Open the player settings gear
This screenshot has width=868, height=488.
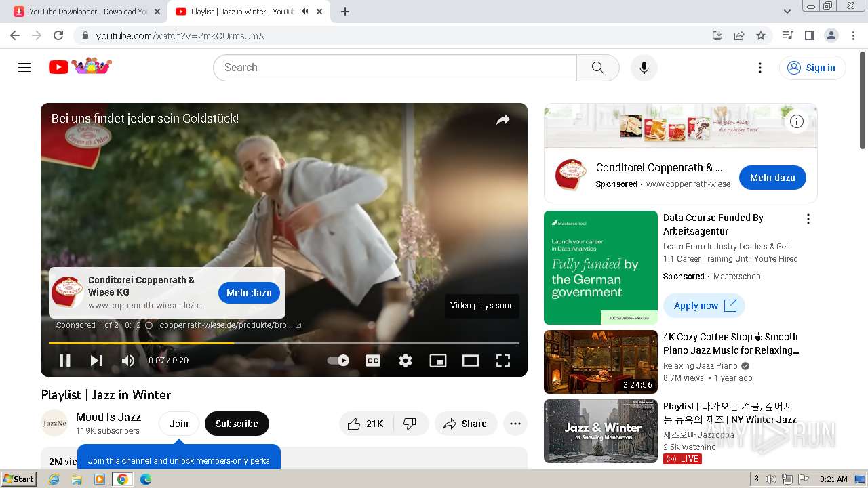(x=406, y=361)
